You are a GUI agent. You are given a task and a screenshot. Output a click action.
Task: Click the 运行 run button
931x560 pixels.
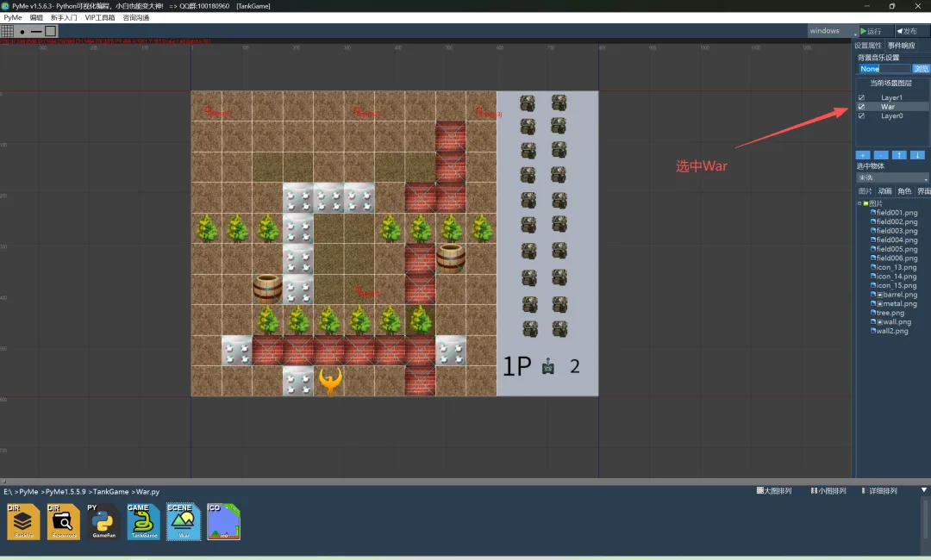tap(875, 31)
